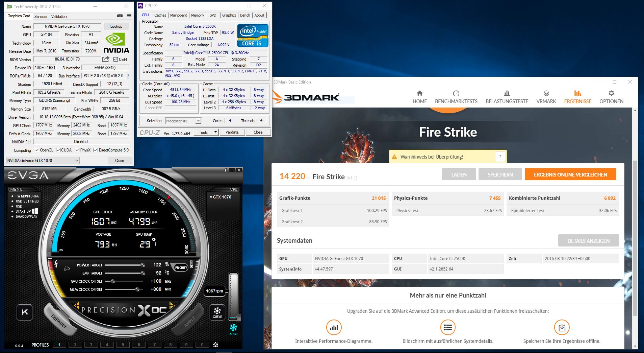644x353 pixels.
Task: Click the detailed system info list icon
Action: [x=448, y=327]
